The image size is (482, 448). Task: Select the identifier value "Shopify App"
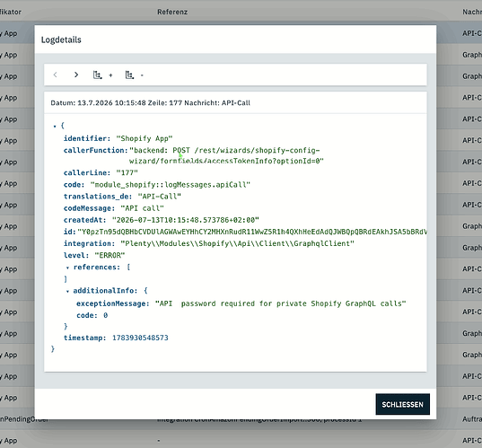(x=145, y=138)
